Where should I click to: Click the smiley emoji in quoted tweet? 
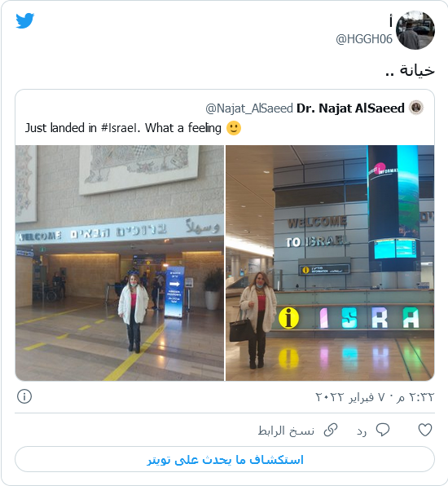coord(234,128)
